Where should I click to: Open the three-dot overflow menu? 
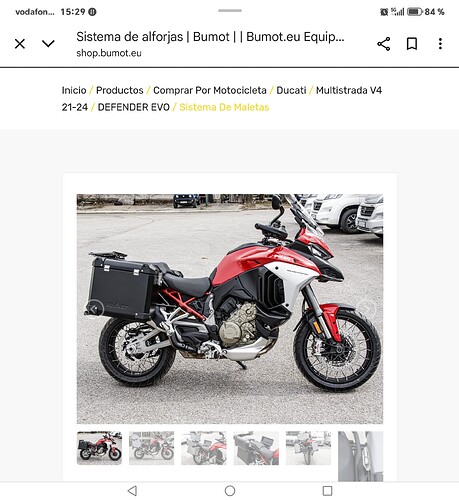(440, 44)
